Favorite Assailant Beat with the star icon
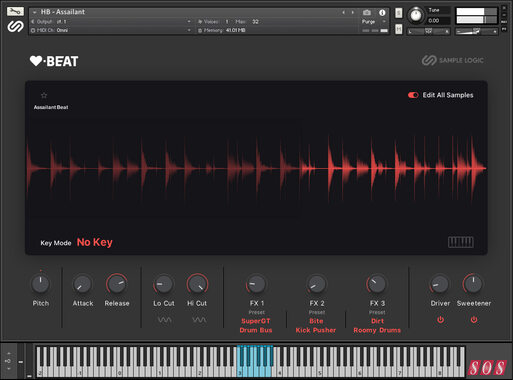This screenshot has width=513, height=380. tap(44, 95)
